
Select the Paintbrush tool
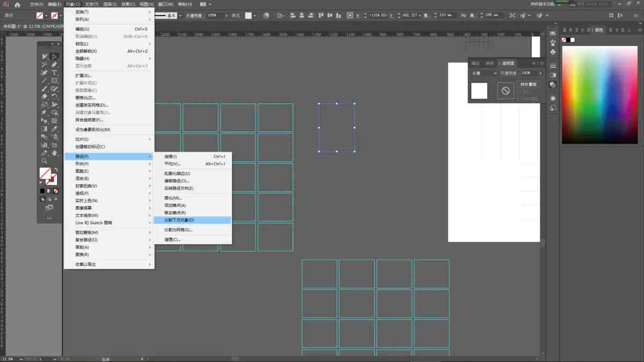coord(45,88)
